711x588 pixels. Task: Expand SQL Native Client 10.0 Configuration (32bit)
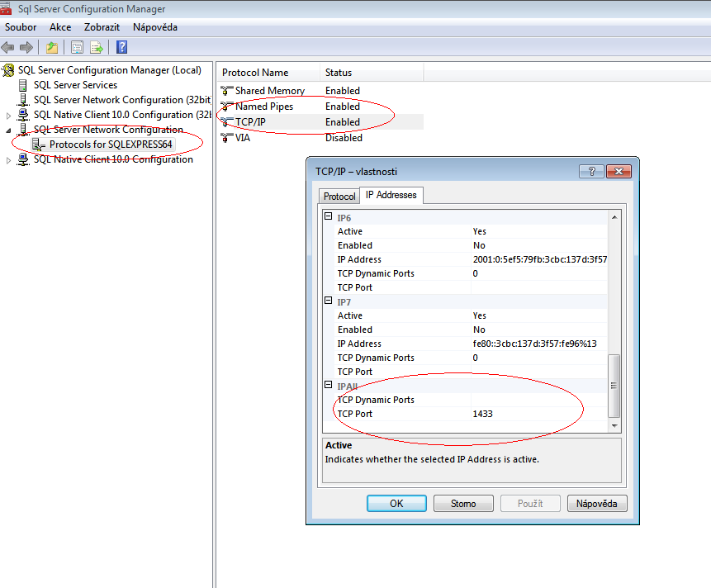pyautogui.click(x=8, y=116)
